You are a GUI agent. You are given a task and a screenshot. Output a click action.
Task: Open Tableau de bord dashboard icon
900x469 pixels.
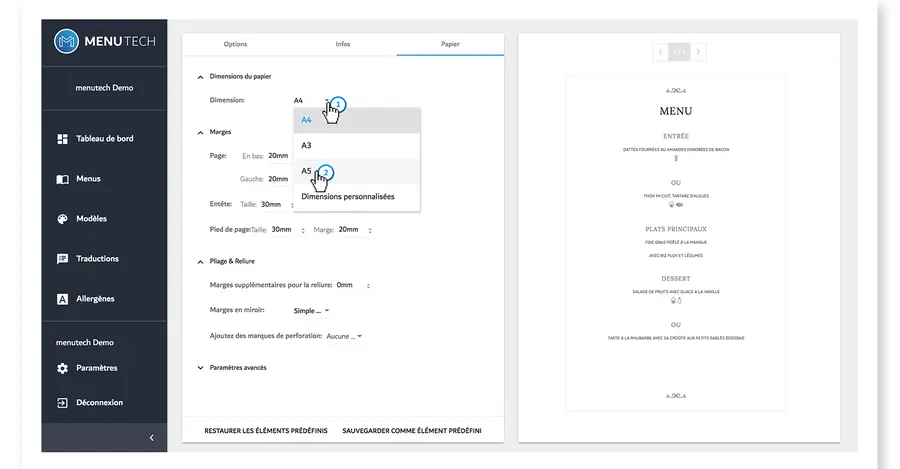coord(62,139)
